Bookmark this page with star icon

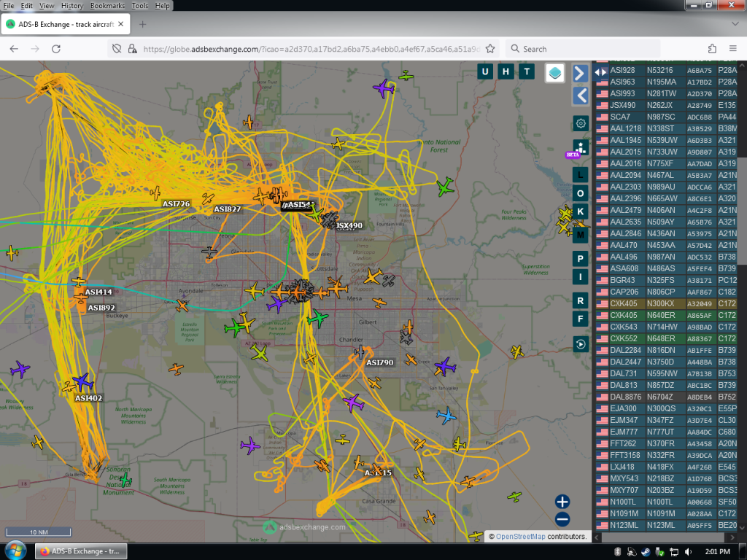(x=489, y=49)
